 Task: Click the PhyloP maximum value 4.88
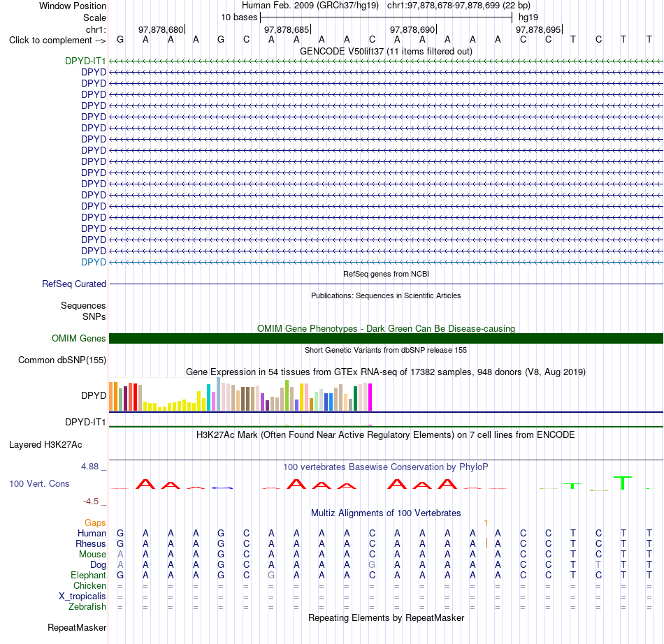[x=89, y=467]
